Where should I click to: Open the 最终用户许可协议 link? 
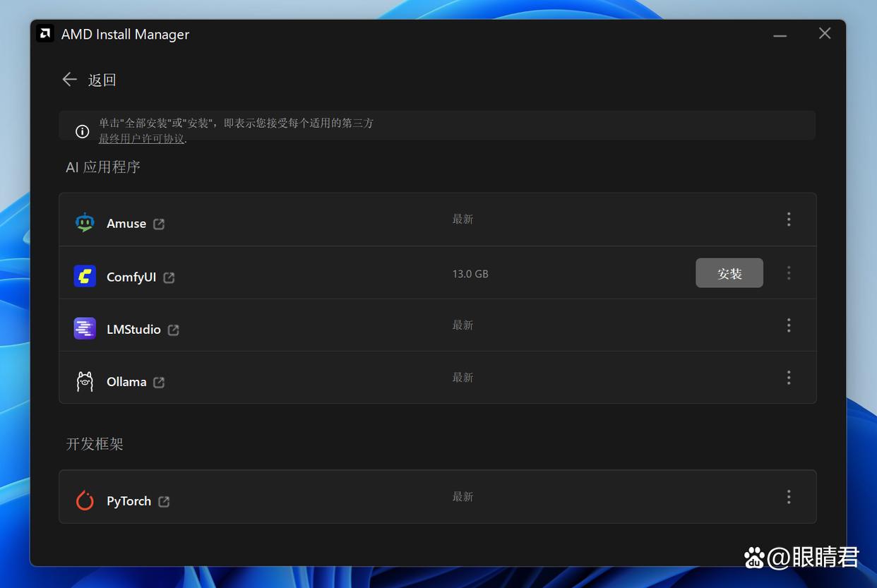[x=141, y=139]
